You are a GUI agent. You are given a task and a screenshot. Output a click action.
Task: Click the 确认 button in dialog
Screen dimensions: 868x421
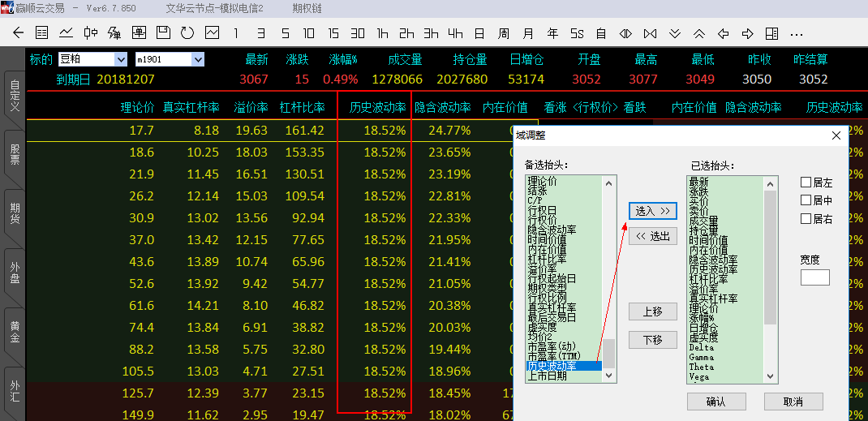pyautogui.click(x=716, y=402)
